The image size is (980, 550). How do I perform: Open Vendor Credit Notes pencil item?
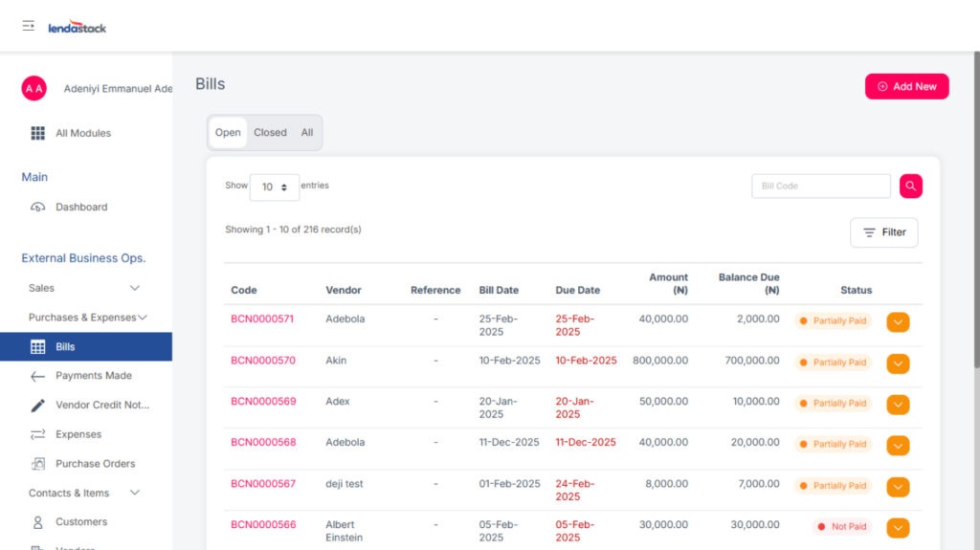click(x=101, y=405)
